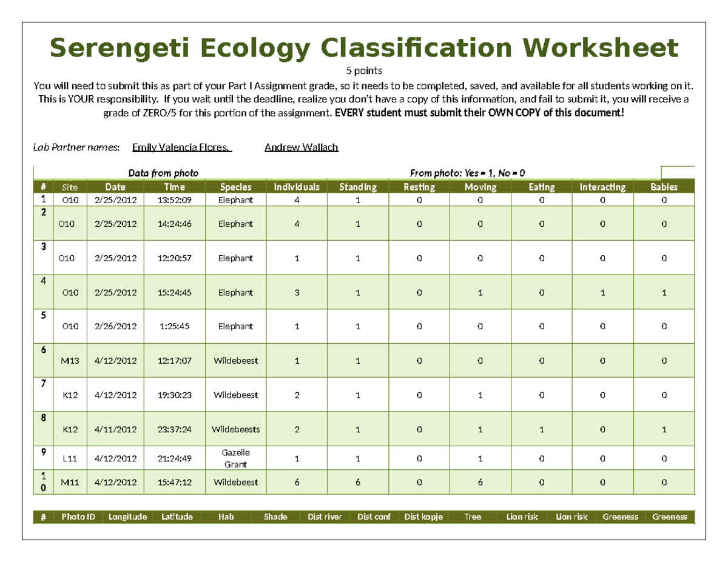
Task: Select the Elephant cell in row 1
Action: coord(235,200)
